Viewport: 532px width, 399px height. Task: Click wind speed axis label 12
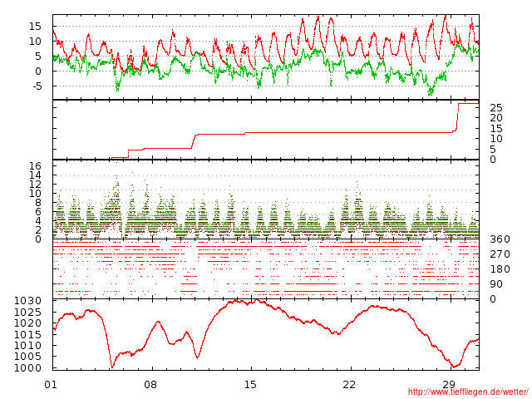(35, 185)
